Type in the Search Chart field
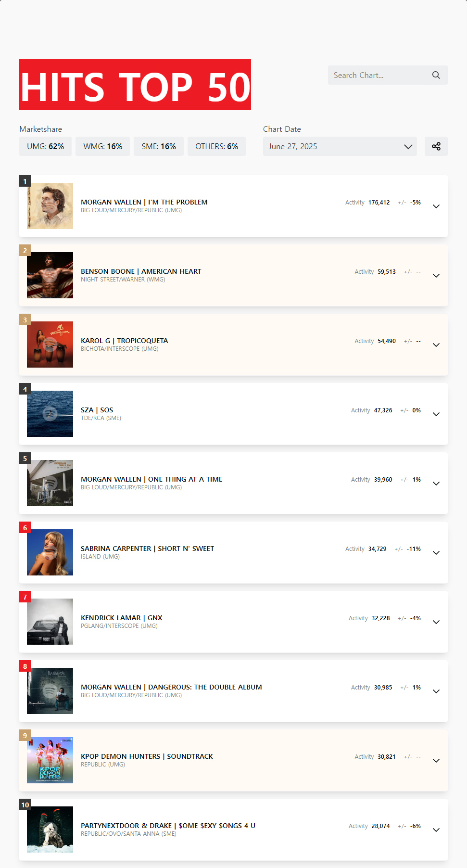Screen dimensions: 467x868 [x=378, y=75]
